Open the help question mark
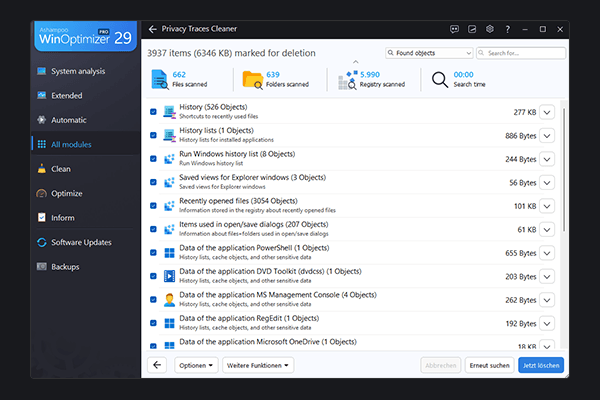This screenshot has width=600, height=400. (x=507, y=29)
